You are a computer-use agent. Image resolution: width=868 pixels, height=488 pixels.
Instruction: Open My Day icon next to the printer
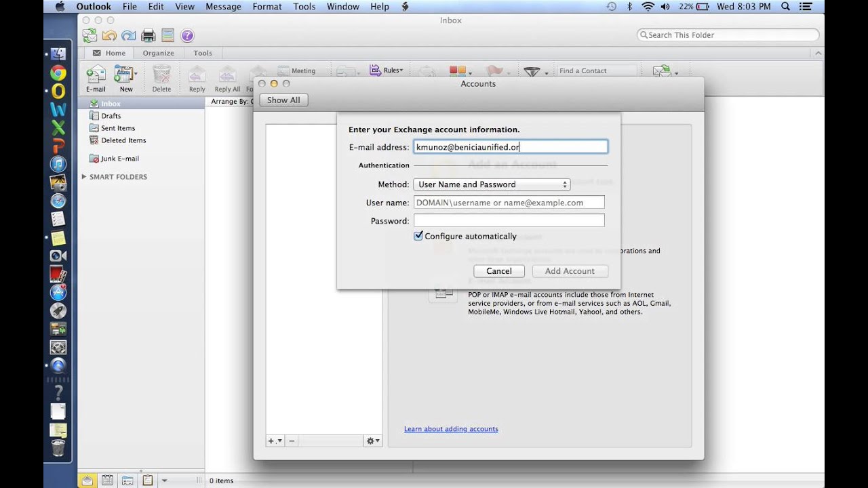[x=168, y=35]
